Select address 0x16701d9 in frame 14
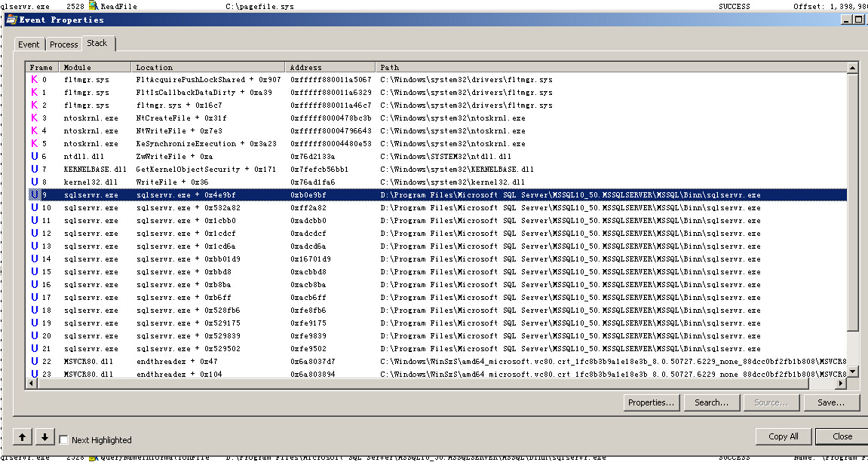This screenshot has height=462, width=868. point(310,259)
